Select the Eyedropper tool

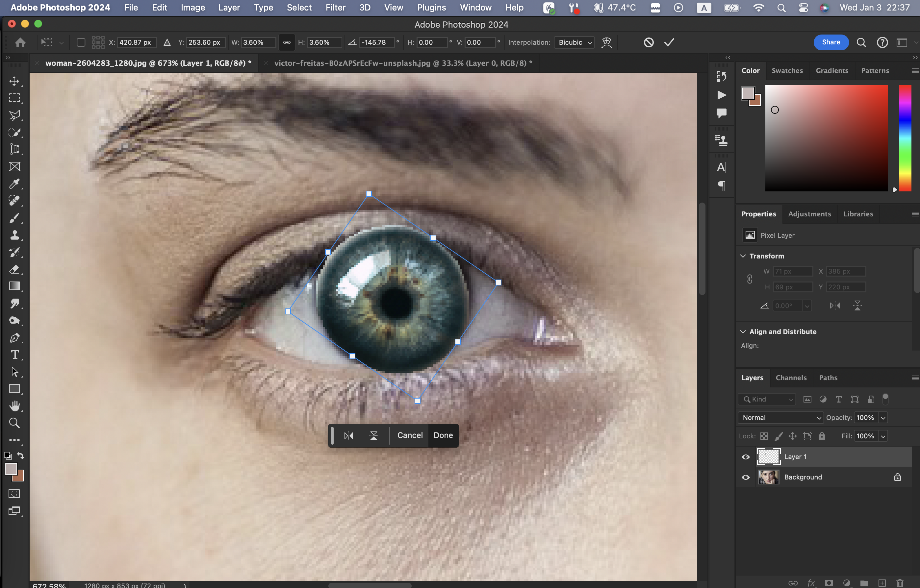tap(14, 184)
